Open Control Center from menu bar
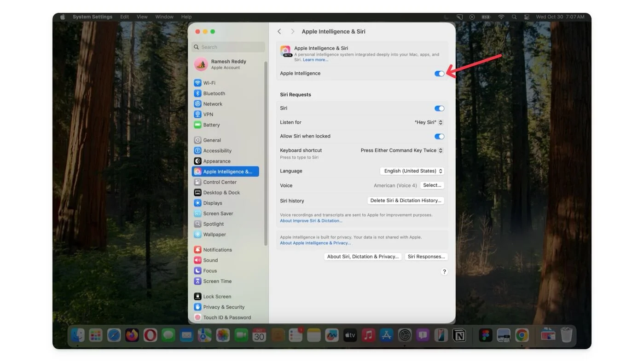 [x=527, y=17]
